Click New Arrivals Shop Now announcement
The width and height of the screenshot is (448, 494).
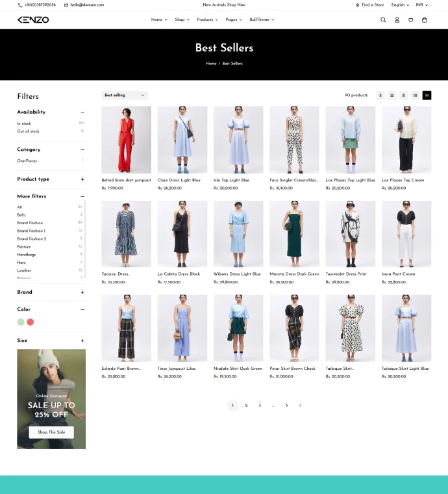click(224, 5)
